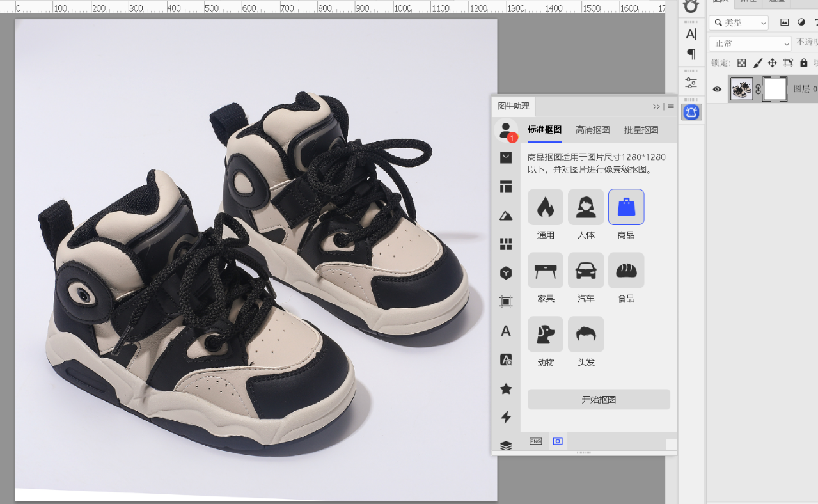818x504 pixels.
Task: Open the Paragraph panel pilcrow icon
Action: (x=691, y=54)
